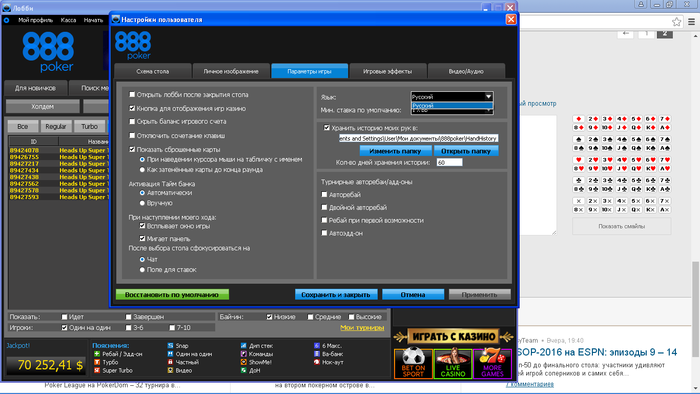This screenshot has height=394, width=700.
Task: Insert the 7 of hearts card icon
Action: click(x=665, y=160)
